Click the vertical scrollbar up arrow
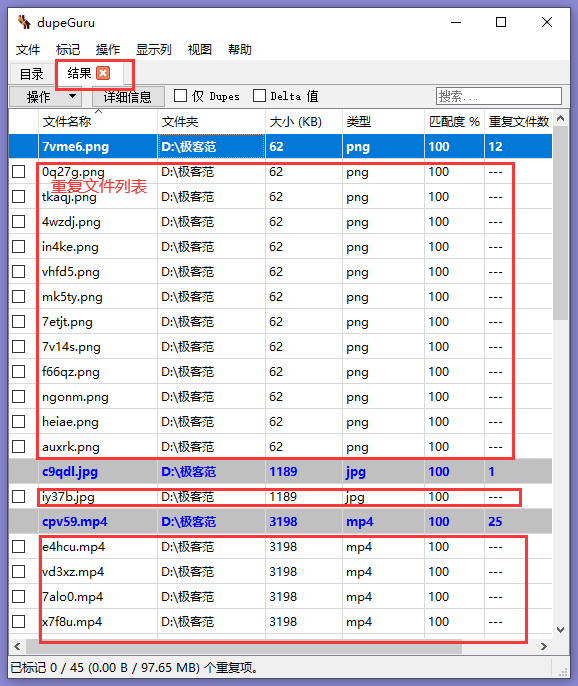Image resolution: width=578 pixels, height=686 pixels. pyautogui.click(x=560, y=118)
